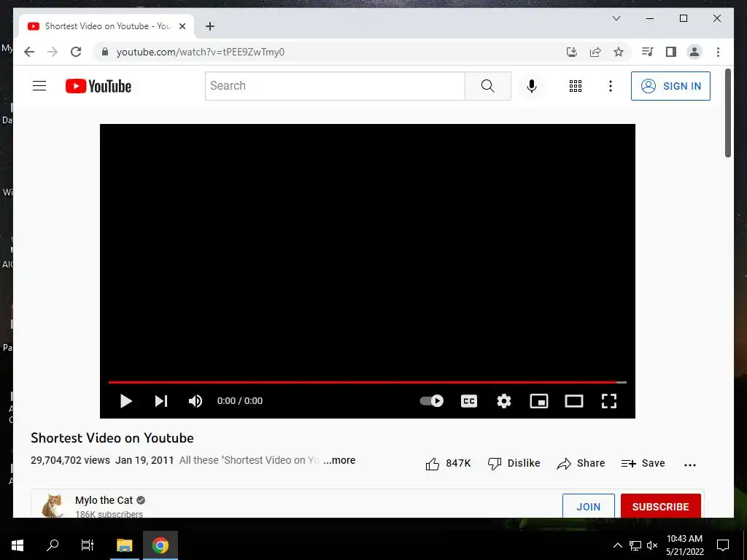Play the video with the play button
The height and width of the screenshot is (560, 747).
point(125,401)
